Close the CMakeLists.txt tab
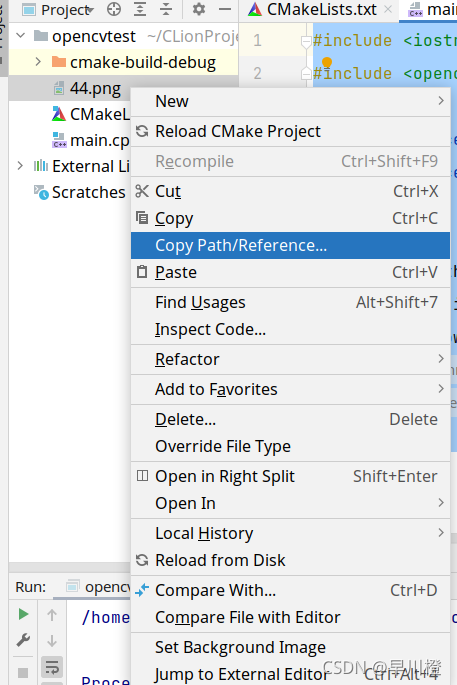The height and width of the screenshot is (685, 457). point(388,10)
